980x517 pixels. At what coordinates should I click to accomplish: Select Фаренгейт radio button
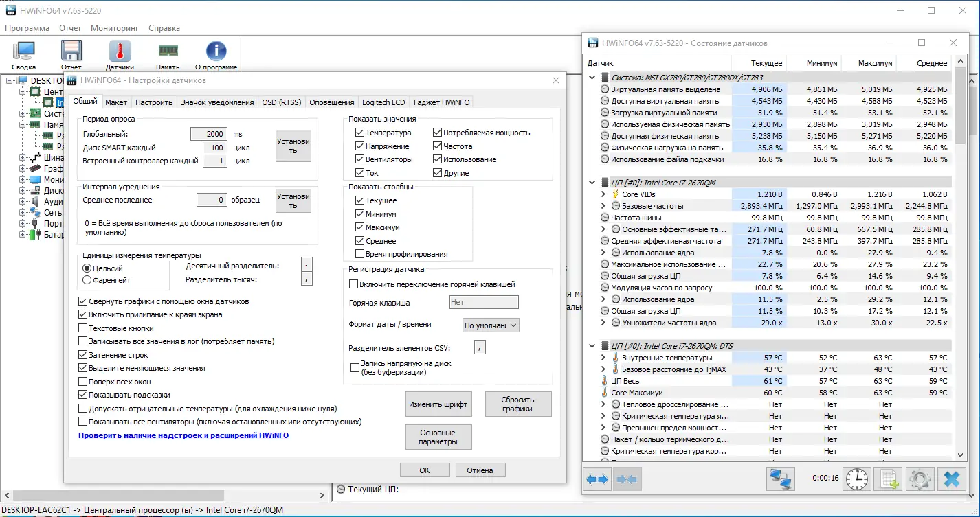pos(87,280)
